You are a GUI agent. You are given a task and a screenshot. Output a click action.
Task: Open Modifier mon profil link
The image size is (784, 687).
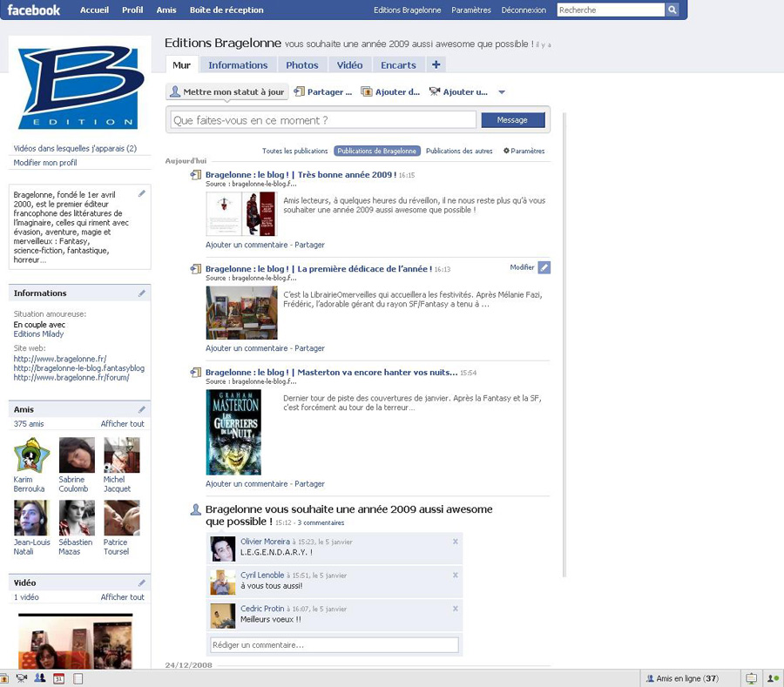[x=45, y=162]
